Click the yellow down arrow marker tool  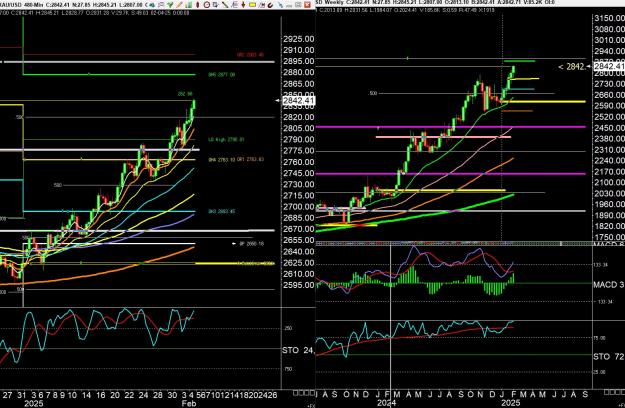coord(244,5)
